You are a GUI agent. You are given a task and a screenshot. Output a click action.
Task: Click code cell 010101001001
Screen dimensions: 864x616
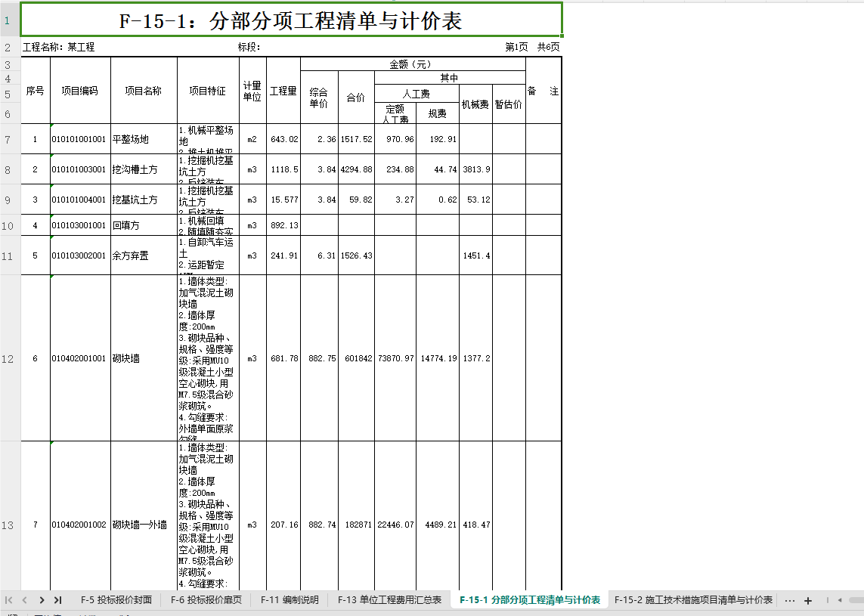click(x=80, y=139)
